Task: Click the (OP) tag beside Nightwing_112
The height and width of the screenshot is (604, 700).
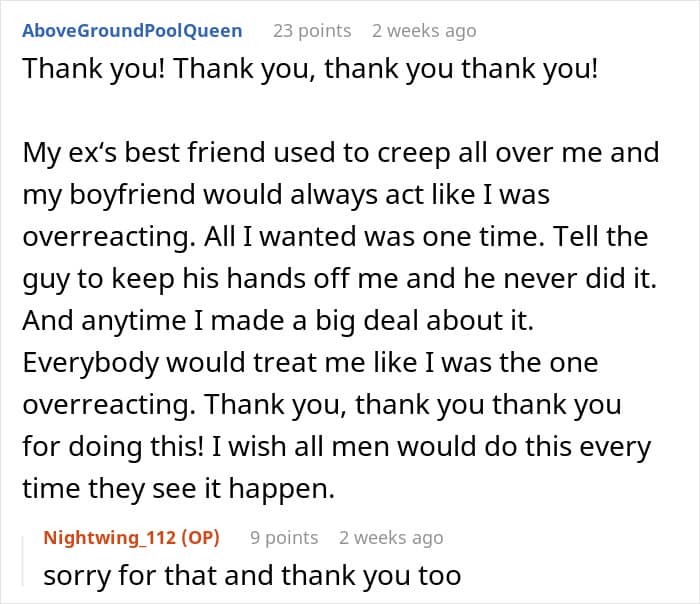Action: point(200,537)
